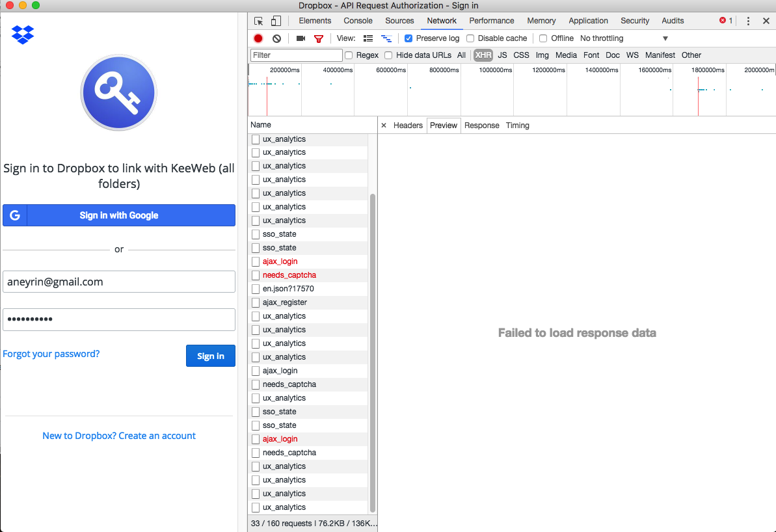Stop network recording with the red record icon
776x532 pixels.
258,38
